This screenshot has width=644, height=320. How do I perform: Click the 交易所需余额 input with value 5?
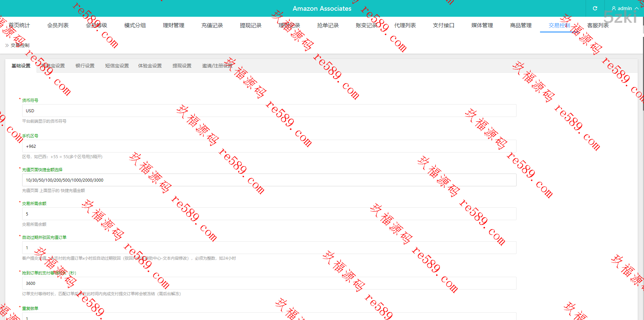tap(269, 214)
